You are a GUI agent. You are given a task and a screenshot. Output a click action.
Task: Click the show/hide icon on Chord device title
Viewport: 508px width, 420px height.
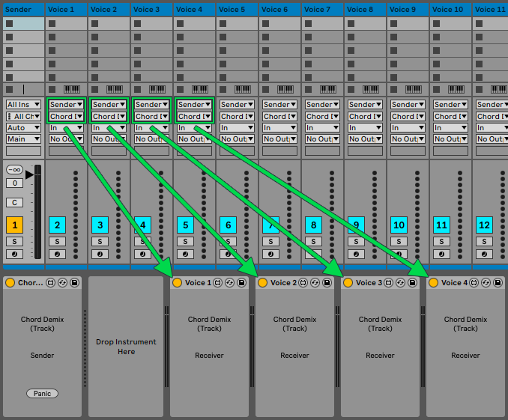pos(50,283)
